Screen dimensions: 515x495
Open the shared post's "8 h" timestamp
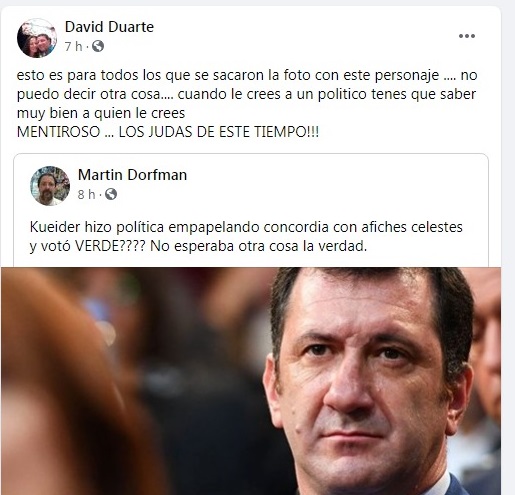pos(86,194)
